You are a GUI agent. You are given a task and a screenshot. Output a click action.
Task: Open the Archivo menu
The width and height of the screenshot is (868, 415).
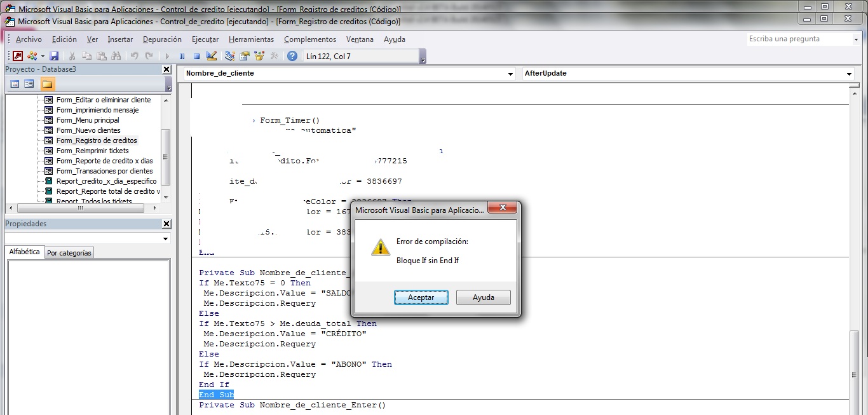tap(29, 39)
